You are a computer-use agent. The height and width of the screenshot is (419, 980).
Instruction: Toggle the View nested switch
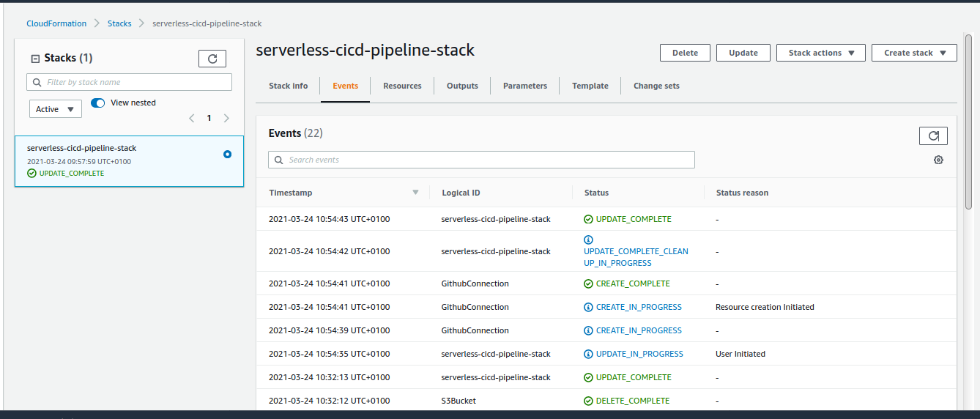click(x=98, y=103)
